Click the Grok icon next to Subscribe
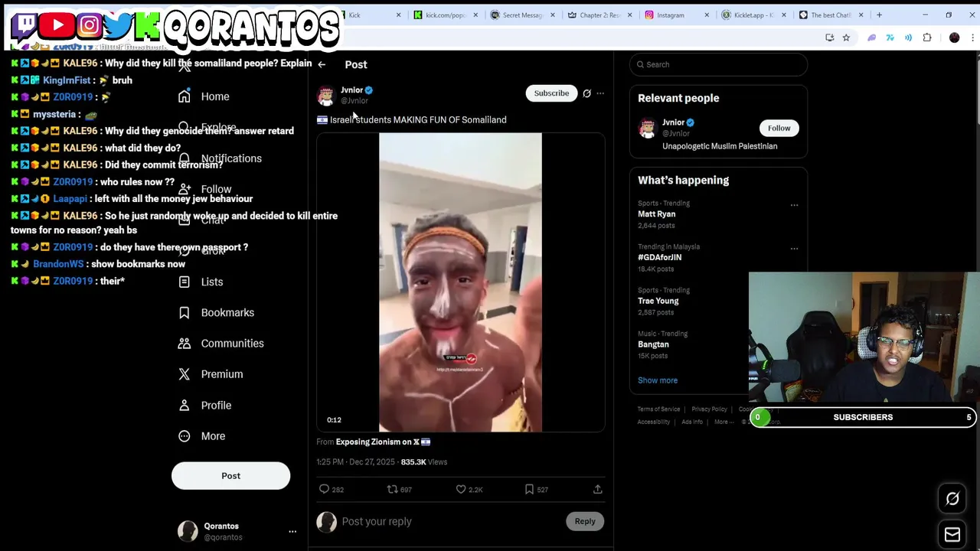Viewport: 980px width, 551px height. click(x=586, y=93)
